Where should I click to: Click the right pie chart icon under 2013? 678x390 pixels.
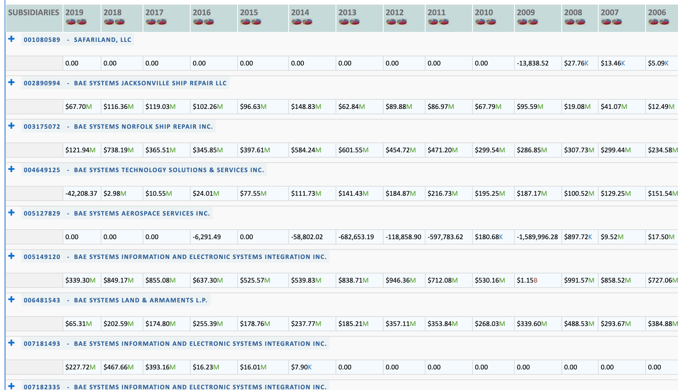coord(355,22)
